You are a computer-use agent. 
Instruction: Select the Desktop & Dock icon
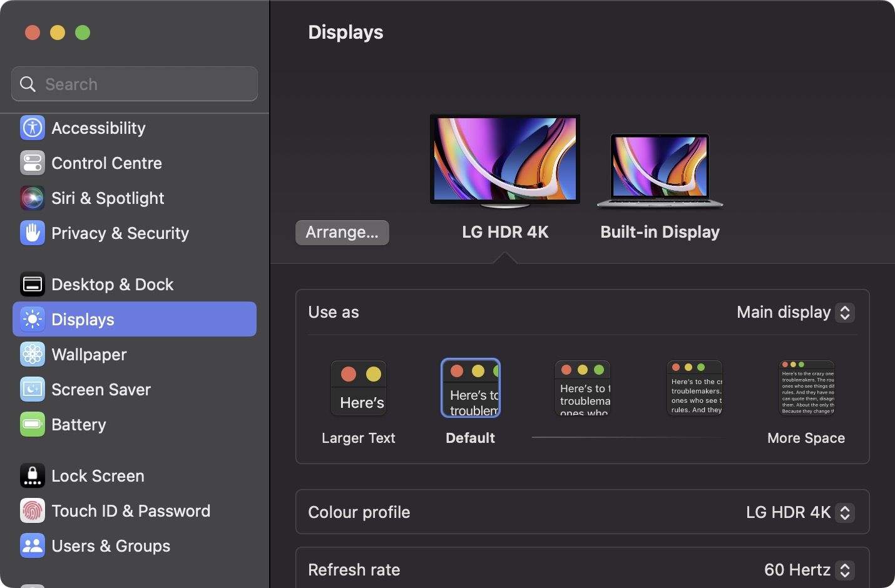(33, 285)
